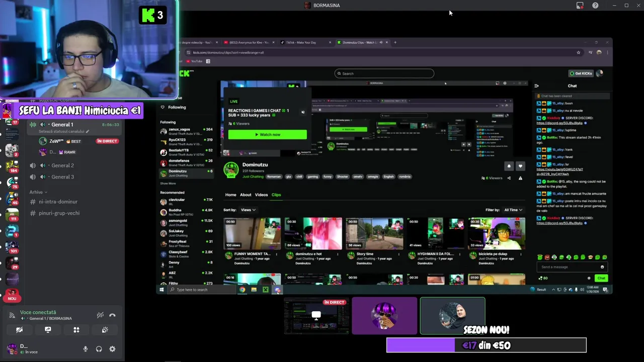Open the About tab of Dominutzu channel
Viewport: 644px width, 362px height.
click(x=246, y=195)
